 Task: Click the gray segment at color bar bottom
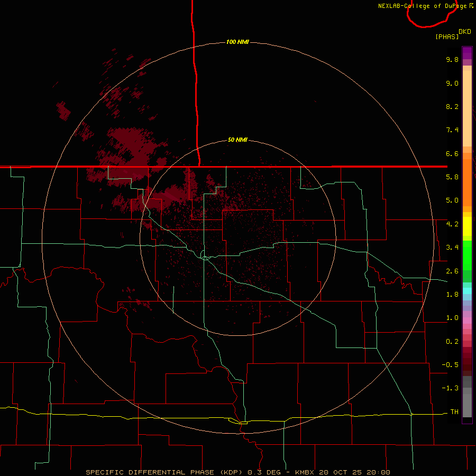click(467, 405)
